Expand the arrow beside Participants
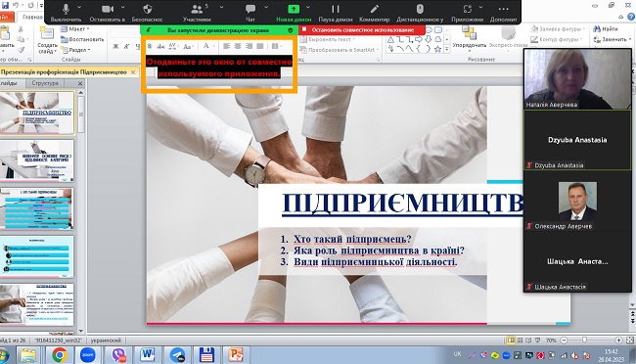This screenshot has width=636, height=364. [221, 7]
